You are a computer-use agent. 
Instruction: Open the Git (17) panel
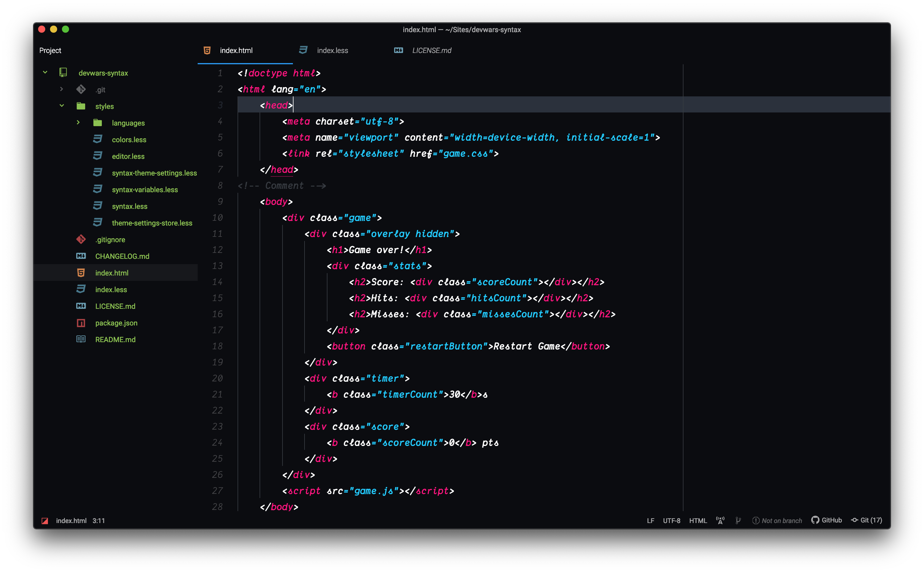(867, 520)
